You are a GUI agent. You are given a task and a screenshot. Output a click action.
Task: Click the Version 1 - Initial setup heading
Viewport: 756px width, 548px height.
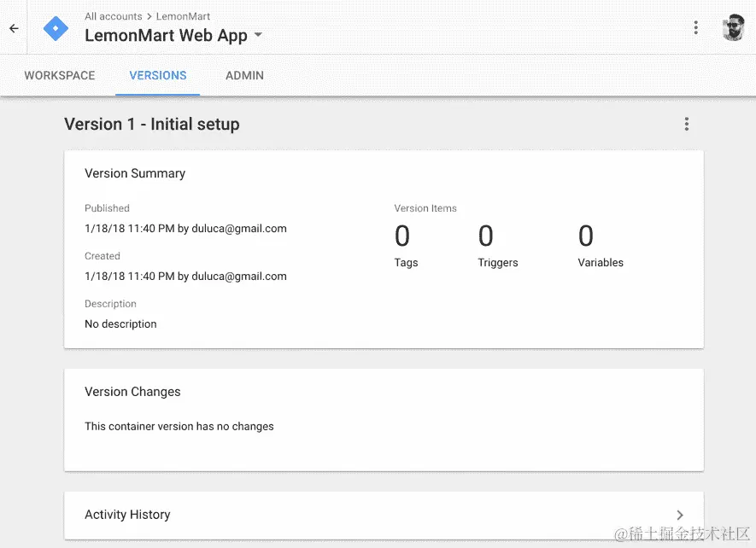pos(152,125)
